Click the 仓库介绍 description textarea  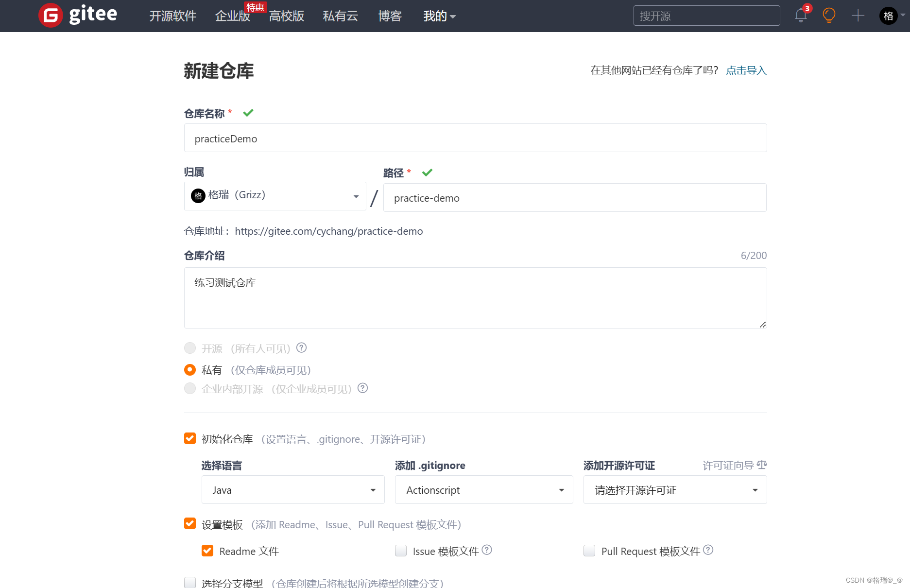pos(475,298)
